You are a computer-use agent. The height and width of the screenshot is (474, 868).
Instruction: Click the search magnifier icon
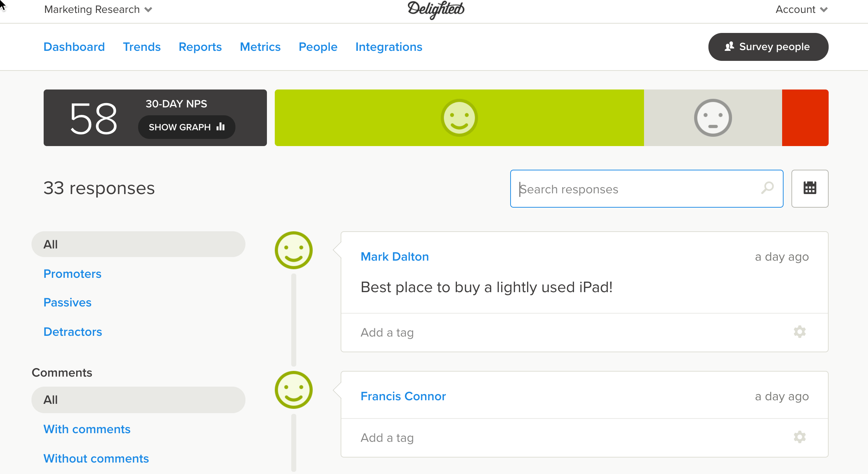point(767,188)
